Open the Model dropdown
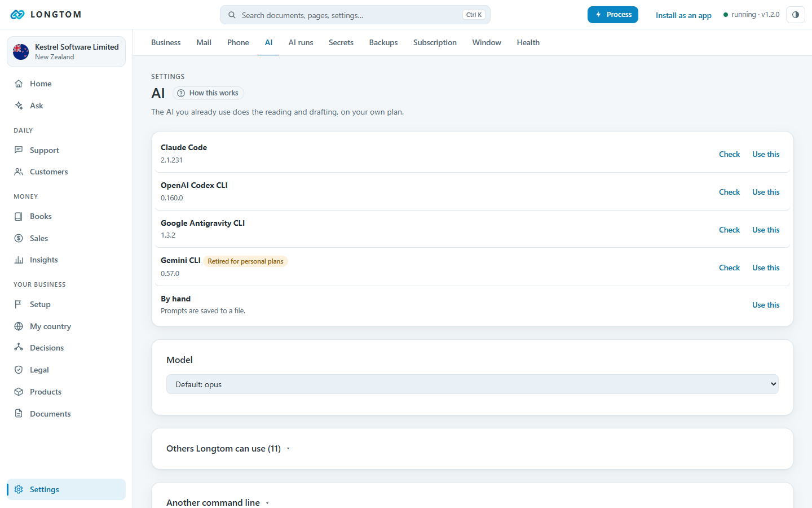The width and height of the screenshot is (812, 508). click(473, 384)
